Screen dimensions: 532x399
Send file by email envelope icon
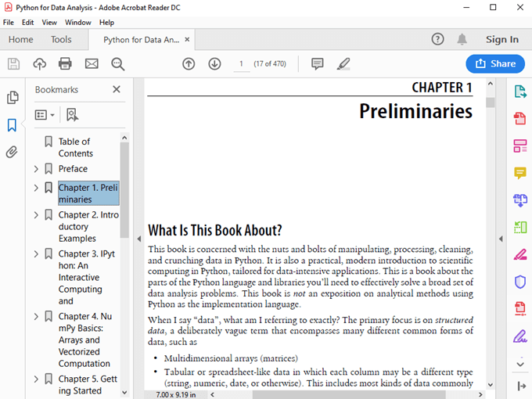92,64
